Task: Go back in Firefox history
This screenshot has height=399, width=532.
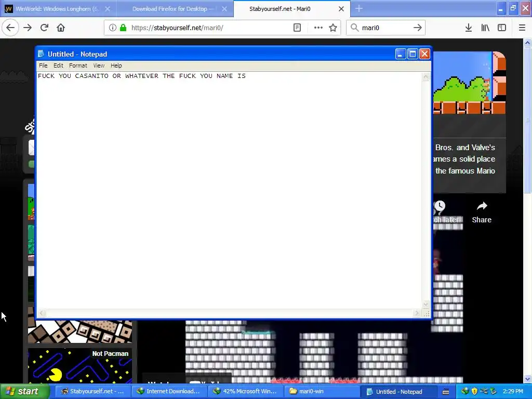Action: pyautogui.click(x=10, y=28)
